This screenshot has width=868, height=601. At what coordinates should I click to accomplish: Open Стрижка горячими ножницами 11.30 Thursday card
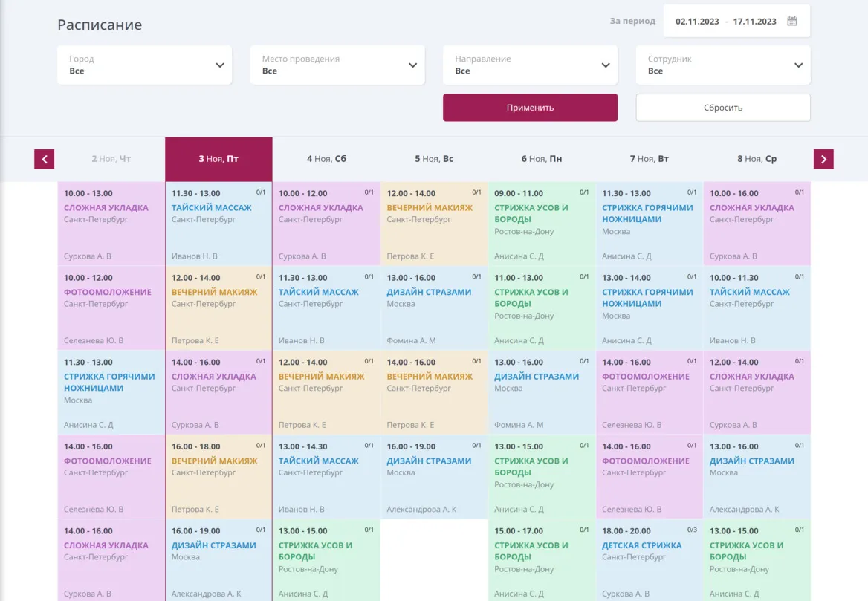click(x=111, y=393)
